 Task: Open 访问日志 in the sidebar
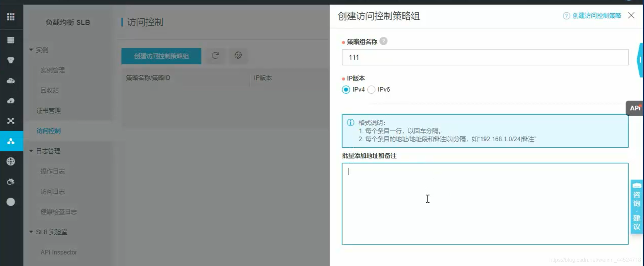pos(53,191)
